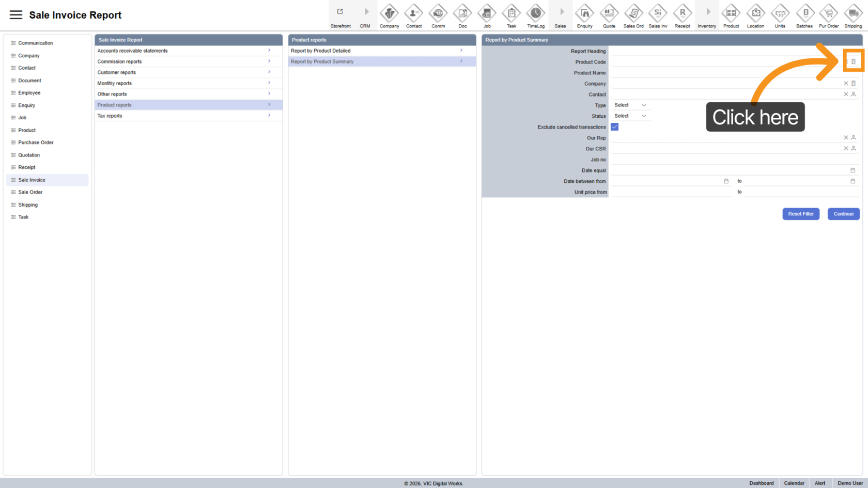Select Purchase Order in sidebar
Image resolution: width=868 pixels, height=488 pixels.
[36, 143]
